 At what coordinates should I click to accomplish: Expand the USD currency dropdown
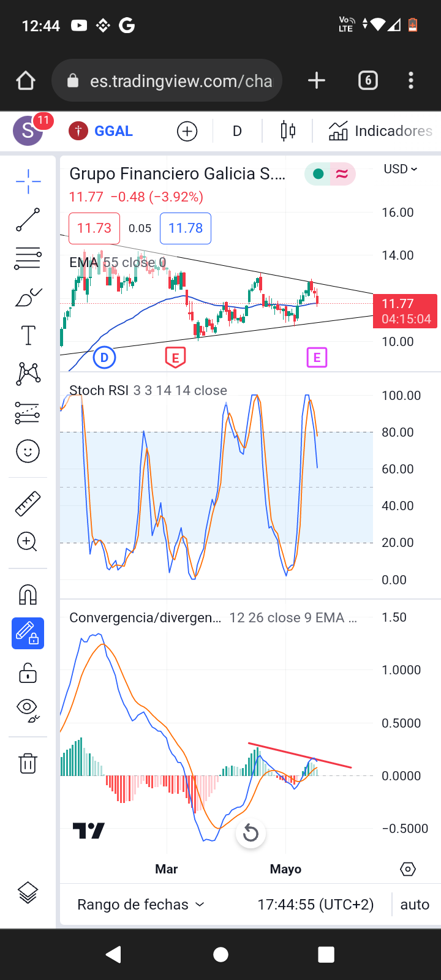(400, 169)
